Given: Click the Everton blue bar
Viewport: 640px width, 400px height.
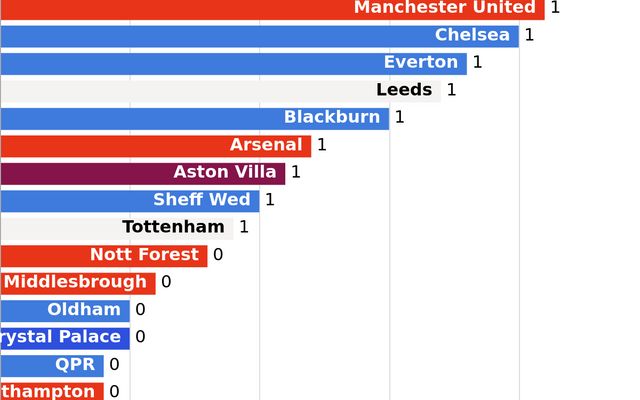Looking at the screenshot, I should click(233, 63).
